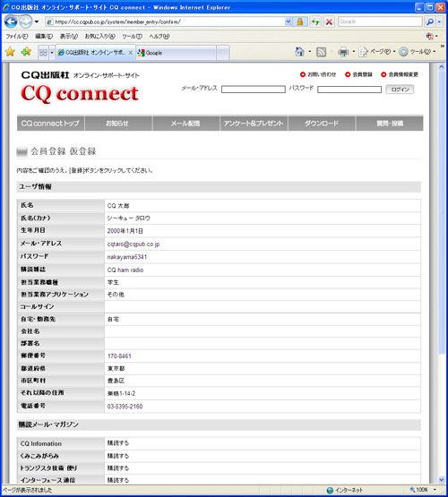Click the birthdate value 2000年1月1日

click(x=125, y=231)
